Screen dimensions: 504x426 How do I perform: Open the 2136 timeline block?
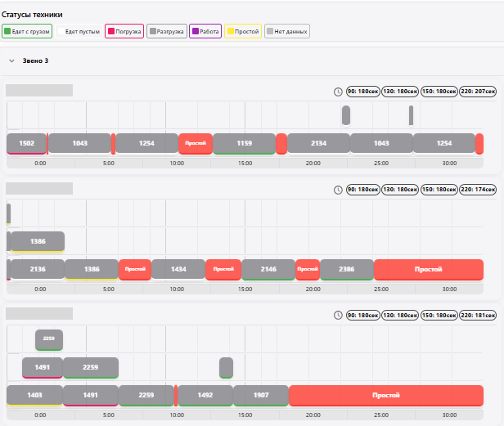pos(38,269)
